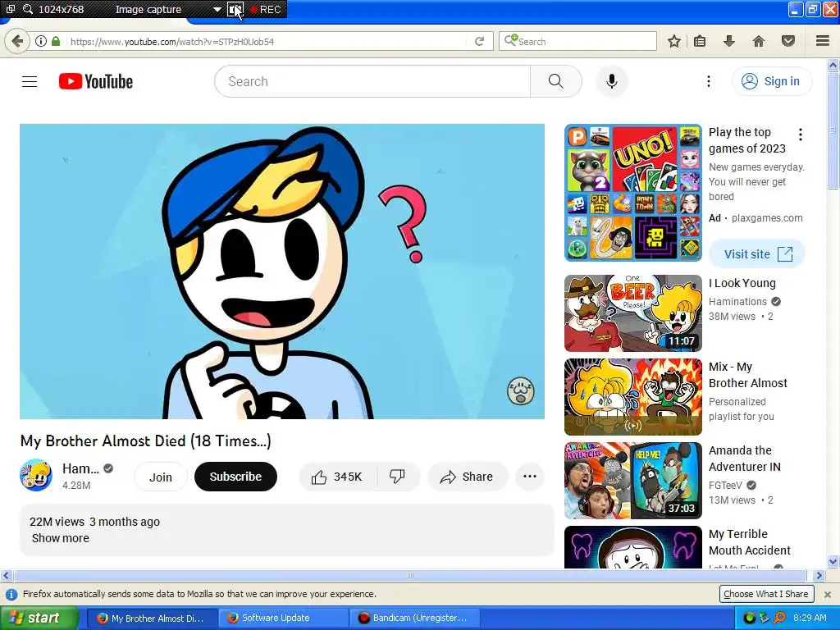Image resolution: width=840 pixels, height=630 pixels.
Task: Open the Firefox hamburger menu
Action: tap(822, 41)
